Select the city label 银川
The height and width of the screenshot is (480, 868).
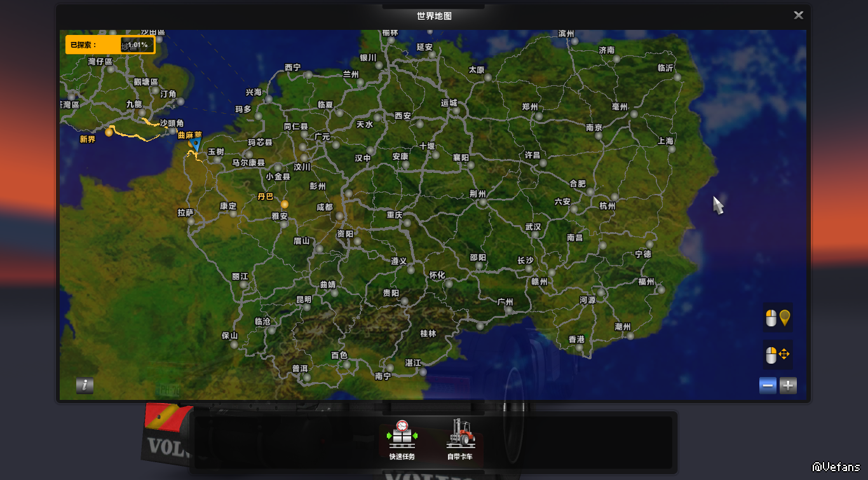(x=369, y=58)
